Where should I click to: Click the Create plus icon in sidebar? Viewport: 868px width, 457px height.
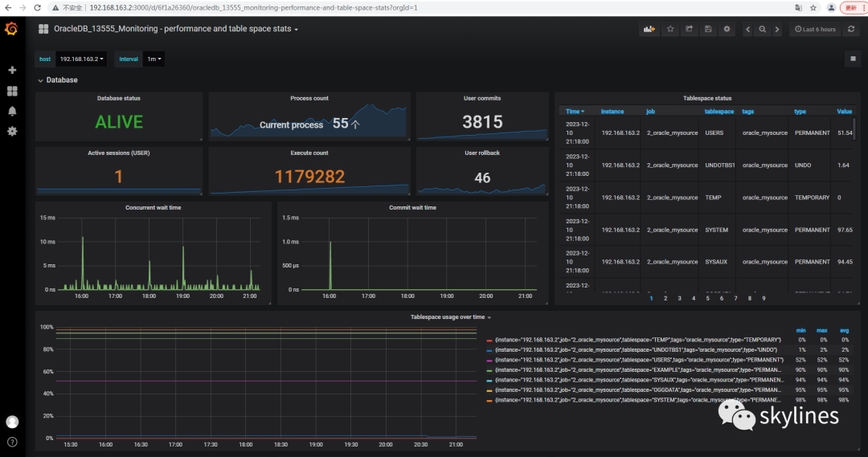[12, 70]
